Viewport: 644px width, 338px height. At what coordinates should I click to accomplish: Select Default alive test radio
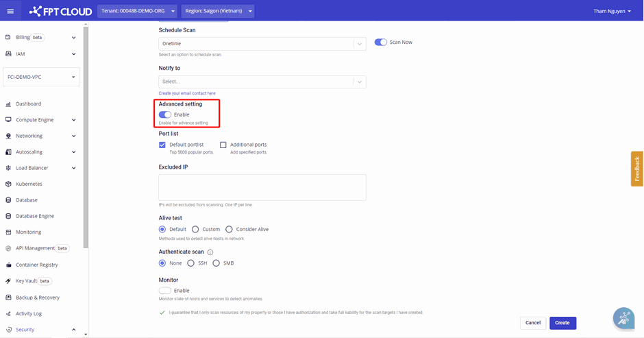162,230
